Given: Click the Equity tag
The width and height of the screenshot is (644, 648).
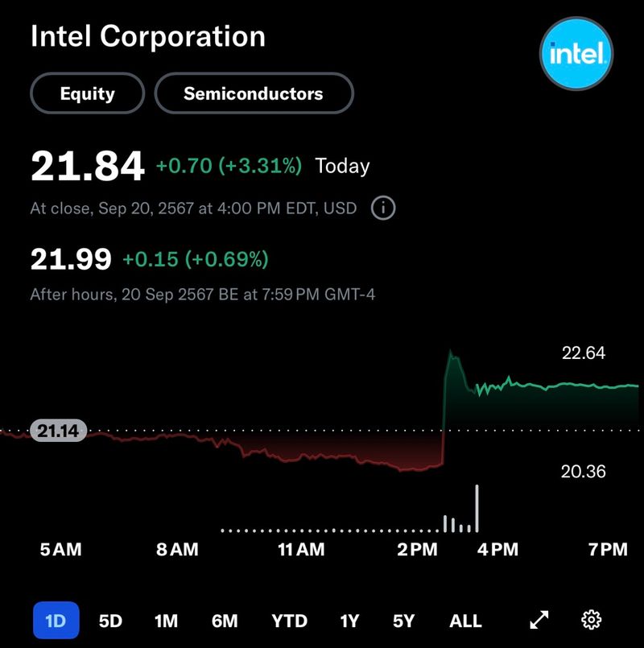Looking at the screenshot, I should click(x=87, y=93).
